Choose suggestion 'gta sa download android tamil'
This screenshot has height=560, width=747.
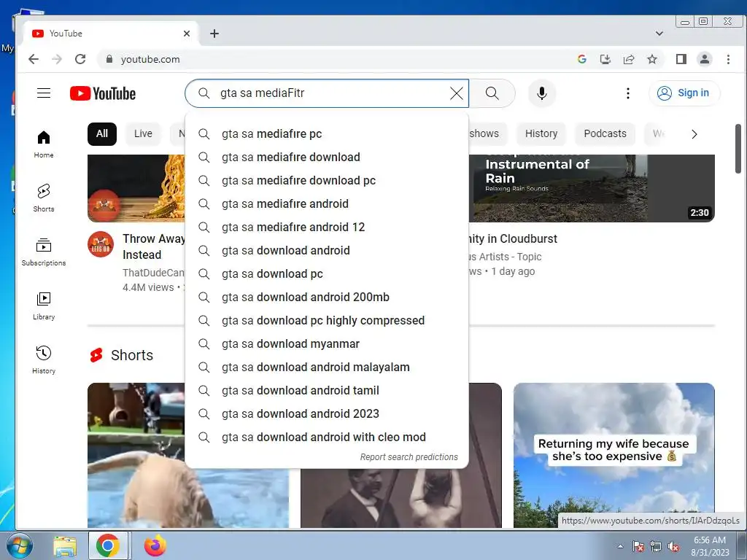pyautogui.click(x=327, y=391)
